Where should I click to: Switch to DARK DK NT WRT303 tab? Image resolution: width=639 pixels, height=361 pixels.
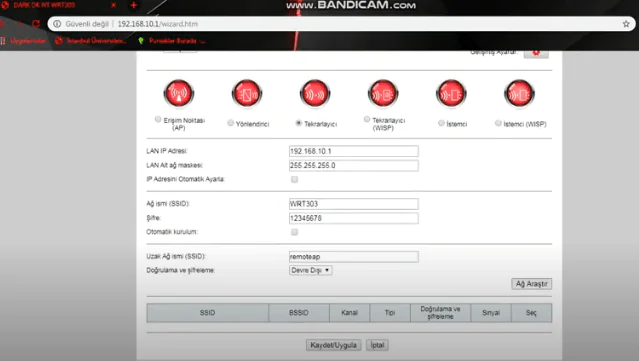pos(44,5)
